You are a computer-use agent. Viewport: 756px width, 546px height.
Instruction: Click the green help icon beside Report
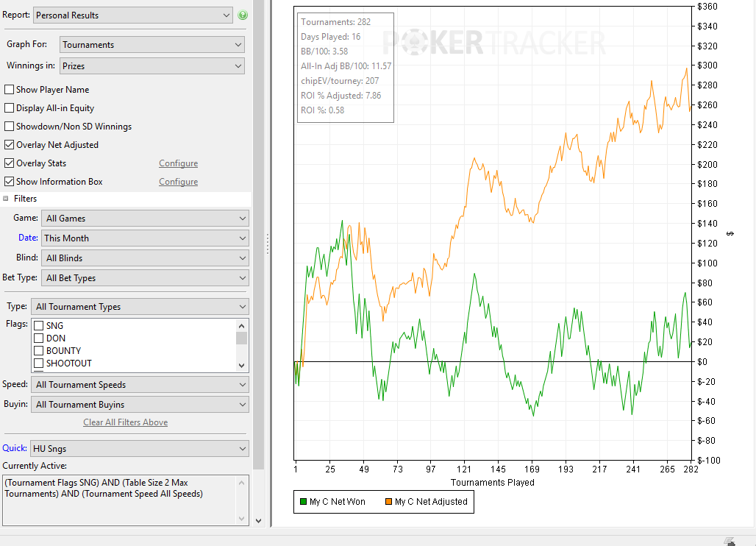pyautogui.click(x=243, y=15)
